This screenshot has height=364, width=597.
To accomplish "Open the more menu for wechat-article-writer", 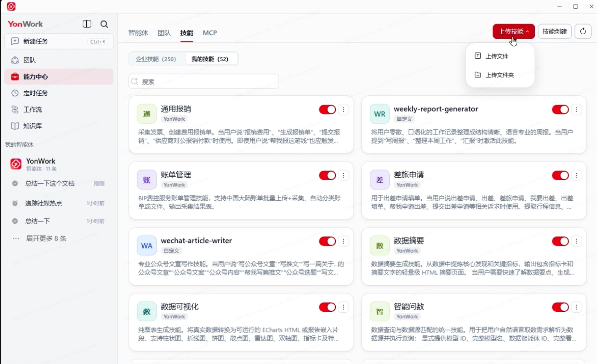I will 343,241.
